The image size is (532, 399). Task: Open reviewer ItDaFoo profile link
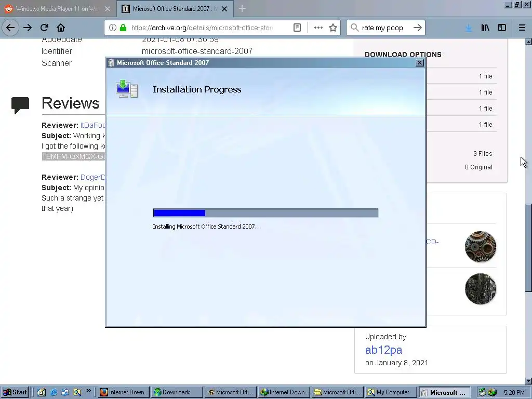coord(92,125)
